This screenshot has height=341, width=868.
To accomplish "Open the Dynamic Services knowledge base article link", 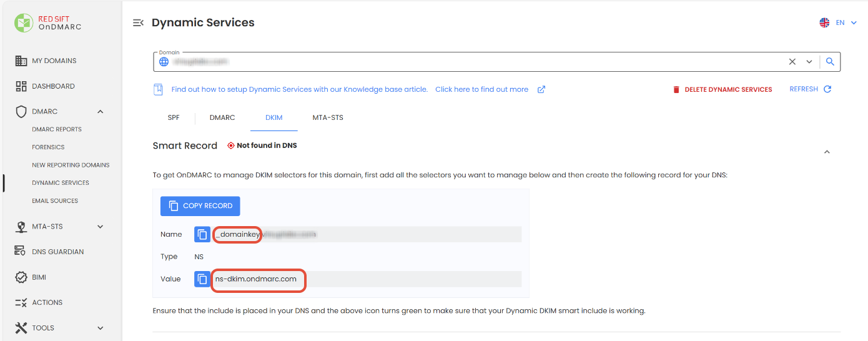I will (300, 89).
